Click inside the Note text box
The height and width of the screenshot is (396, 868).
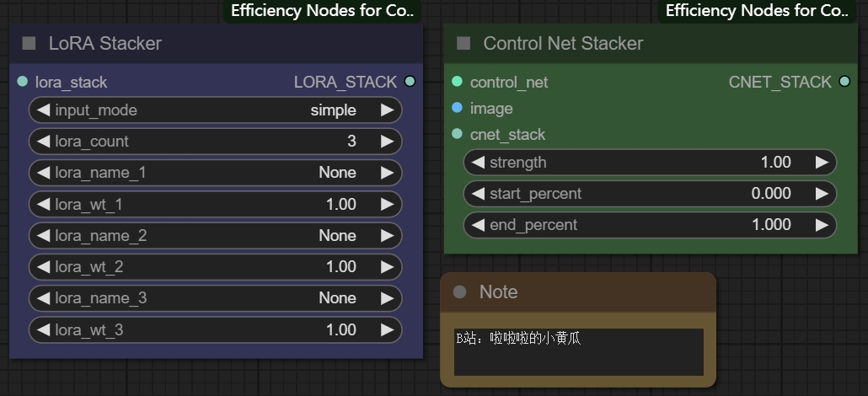tap(578, 352)
